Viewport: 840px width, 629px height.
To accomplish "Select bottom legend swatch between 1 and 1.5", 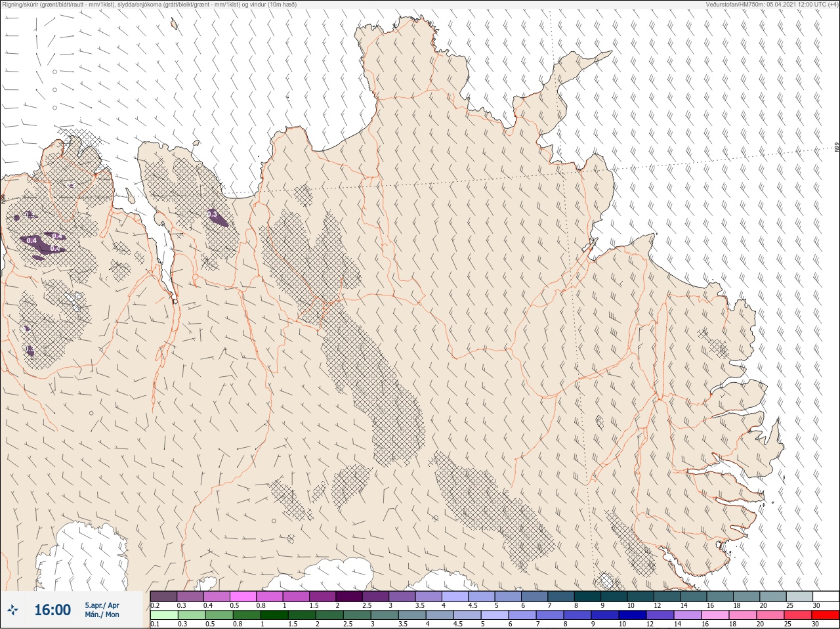I will point(274,615).
